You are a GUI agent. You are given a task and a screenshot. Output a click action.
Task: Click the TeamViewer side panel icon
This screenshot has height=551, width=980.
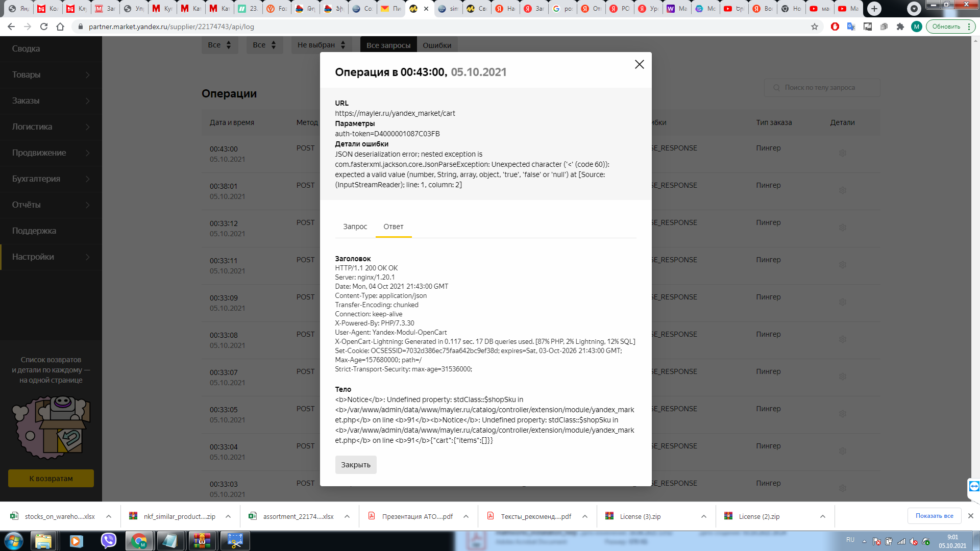(974, 486)
